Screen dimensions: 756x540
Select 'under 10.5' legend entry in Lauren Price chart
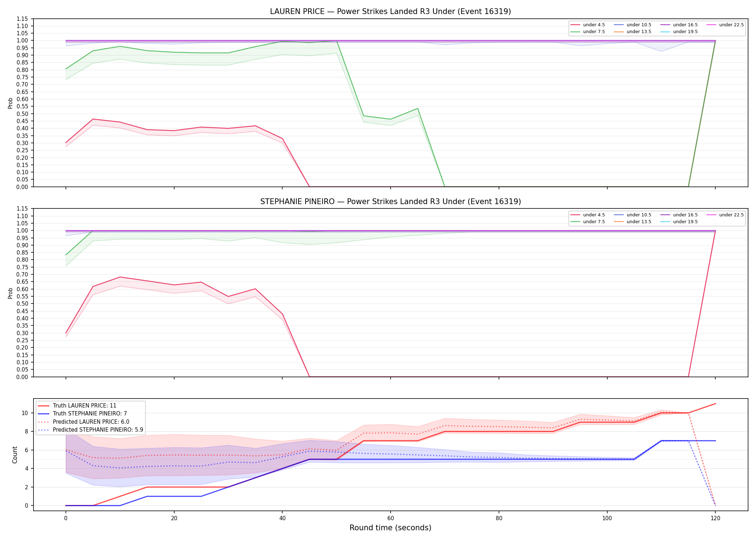(x=633, y=25)
